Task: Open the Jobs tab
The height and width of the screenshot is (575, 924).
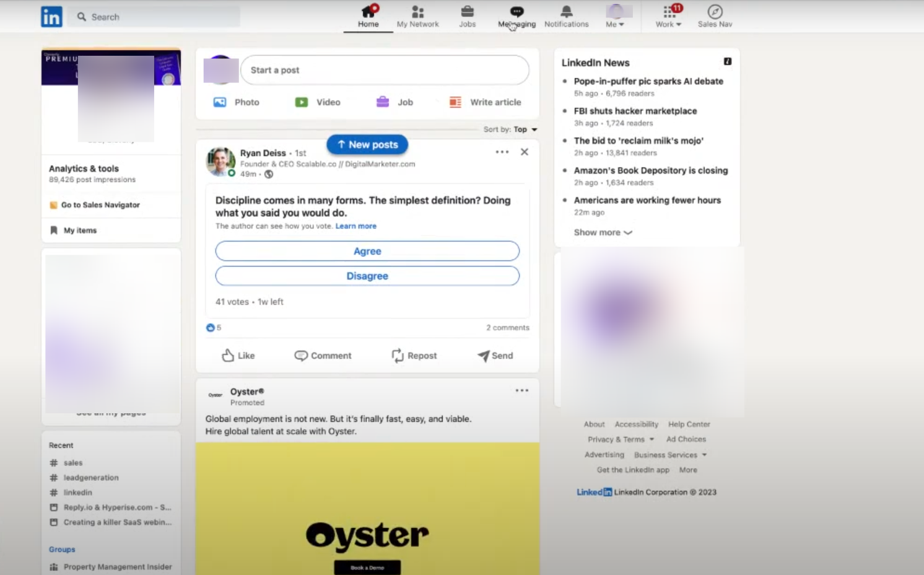Action: [x=468, y=17]
